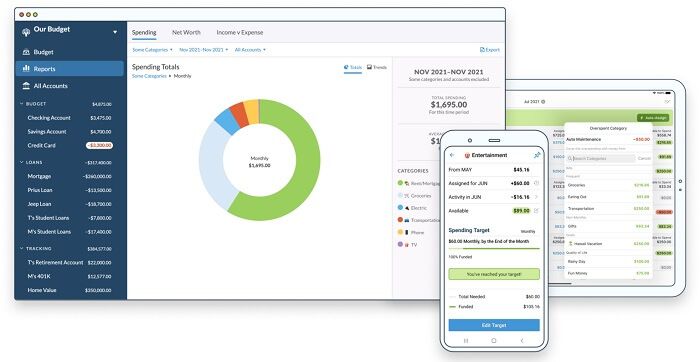Open M's Student Loans account

pyautogui.click(x=70, y=232)
